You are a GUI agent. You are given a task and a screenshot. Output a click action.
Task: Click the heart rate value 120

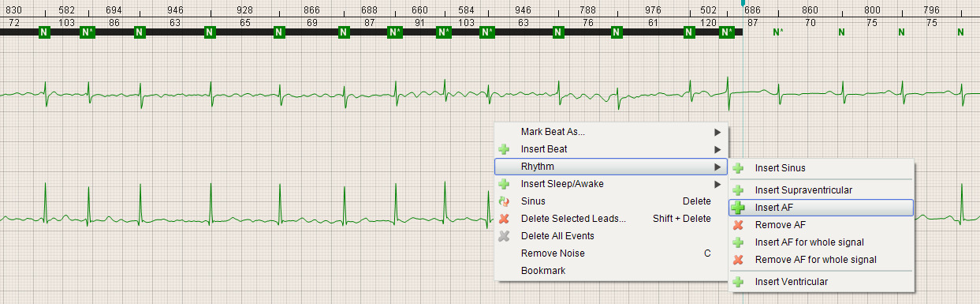coord(708,23)
